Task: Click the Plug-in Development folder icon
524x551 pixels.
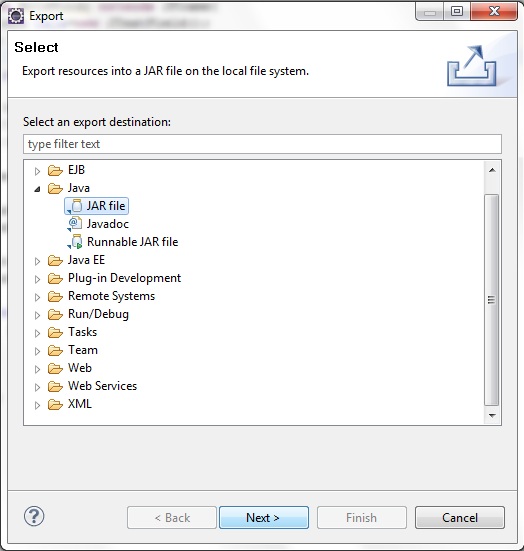Action: click(55, 278)
